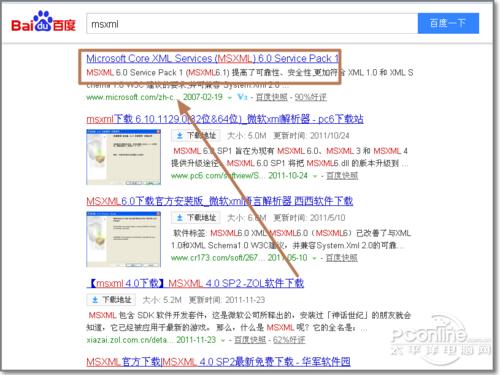
Task: Click the cr173 result installer thumbnail
Action: pyautogui.click(x=123, y=239)
